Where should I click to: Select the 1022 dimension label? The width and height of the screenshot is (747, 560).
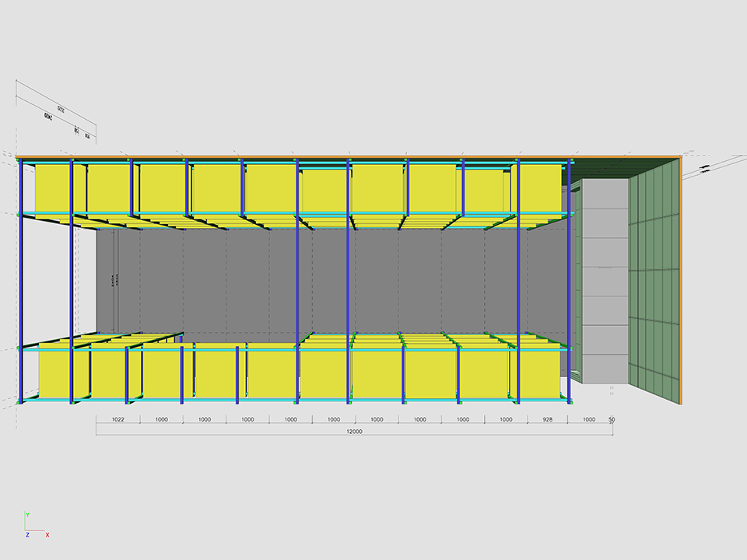118,419
